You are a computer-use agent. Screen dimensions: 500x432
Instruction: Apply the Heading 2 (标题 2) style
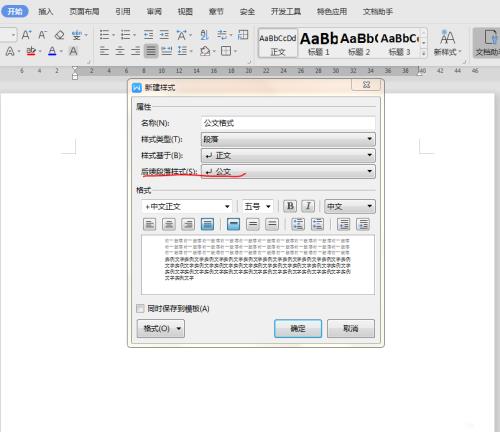click(x=359, y=43)
